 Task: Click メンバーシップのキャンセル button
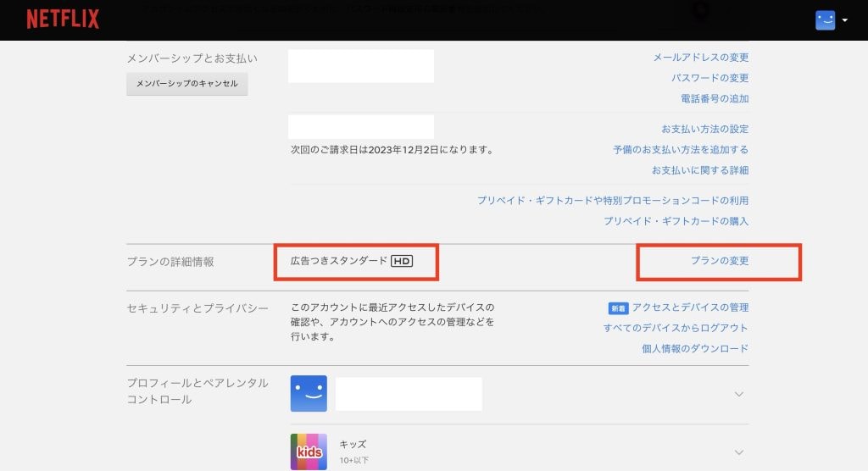click(187, 84)
